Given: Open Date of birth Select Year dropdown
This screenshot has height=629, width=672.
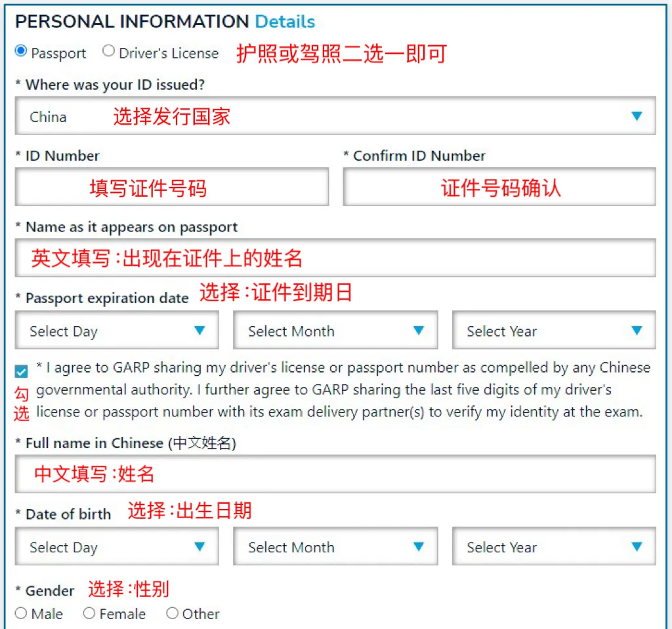Looking at the screenshot, I should [x=553, y=546].
